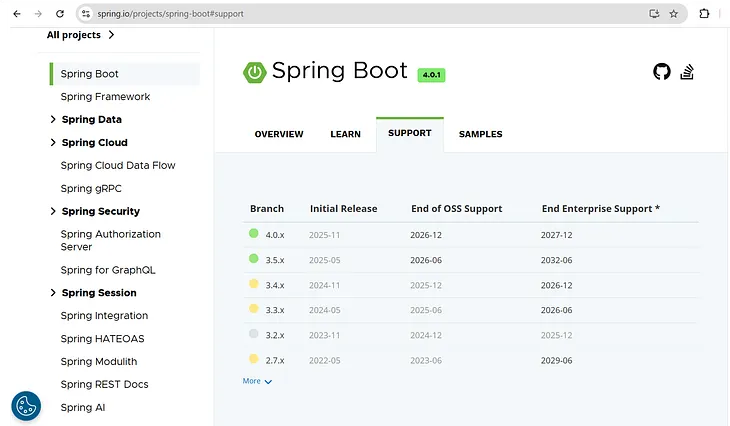
Task: Switch to the LEARN tab
Action: [345, 134]
